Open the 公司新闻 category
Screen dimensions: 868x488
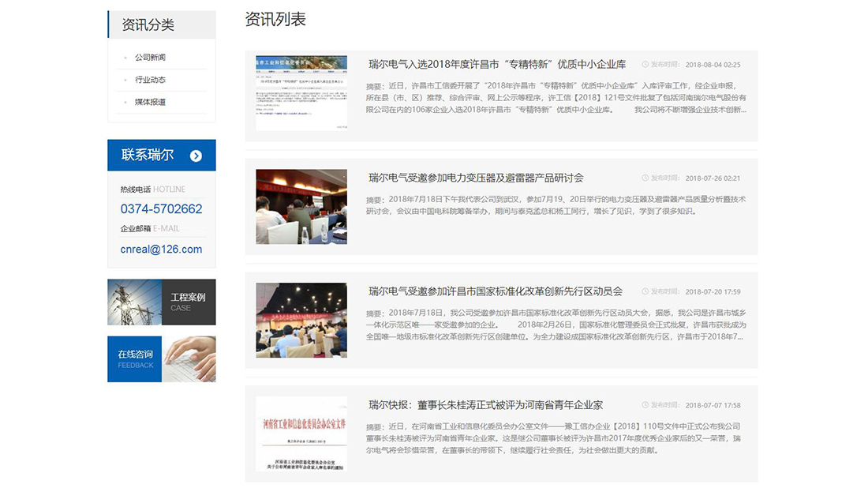(150, 57)
